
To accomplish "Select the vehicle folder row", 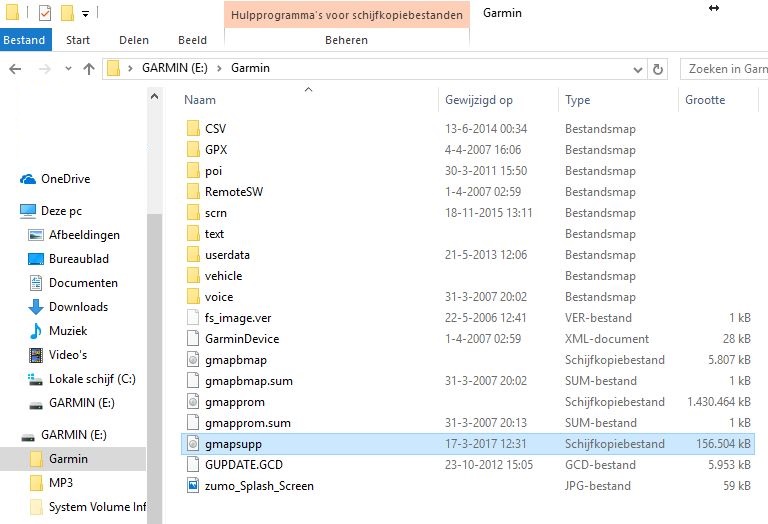I will click(x=468, y=276).
